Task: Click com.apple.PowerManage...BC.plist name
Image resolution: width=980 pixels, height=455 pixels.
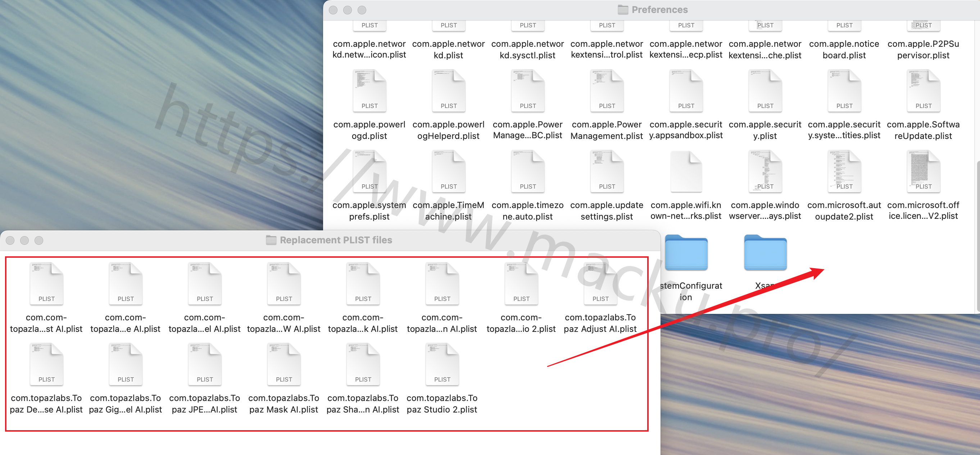Action: [x=528, y=130]
